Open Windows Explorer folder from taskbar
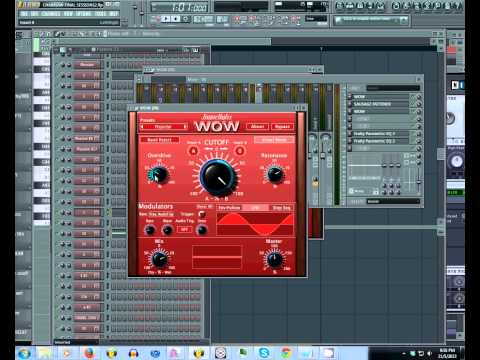Viewport: 480px width, 360px height. click(x=45, y=353)
